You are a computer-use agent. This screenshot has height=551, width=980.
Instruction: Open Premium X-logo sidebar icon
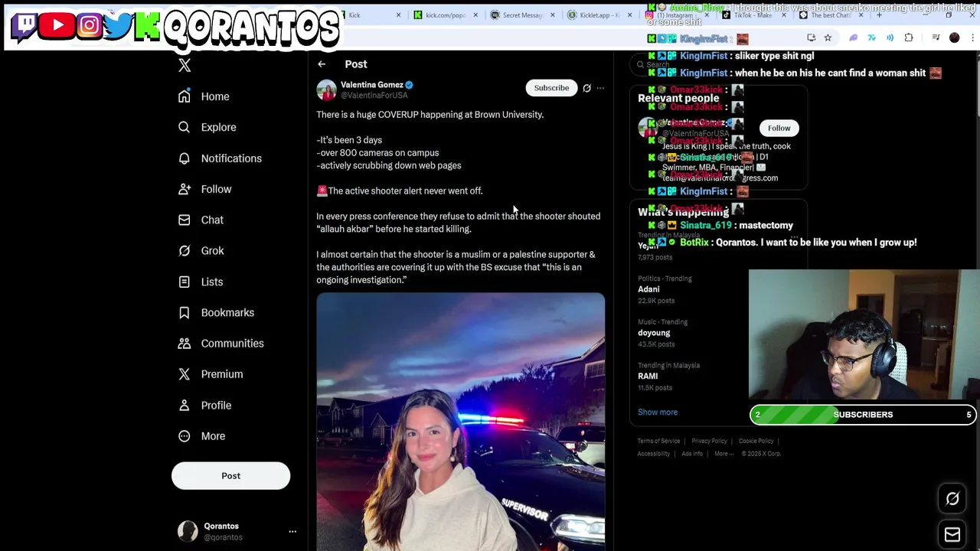pyautogui.click(x=184, y=374)
